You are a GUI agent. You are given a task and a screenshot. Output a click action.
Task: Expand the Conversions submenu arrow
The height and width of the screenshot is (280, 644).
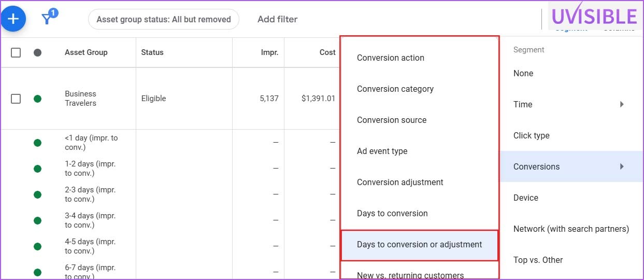click(622, 166)
